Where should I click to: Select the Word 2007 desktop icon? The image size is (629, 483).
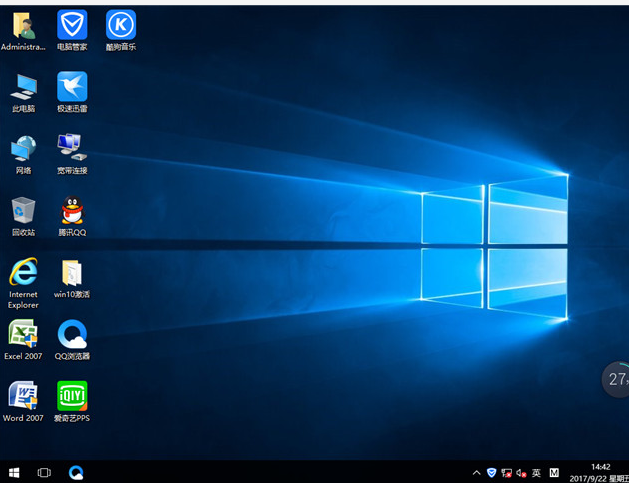click(x=23, y=397)
